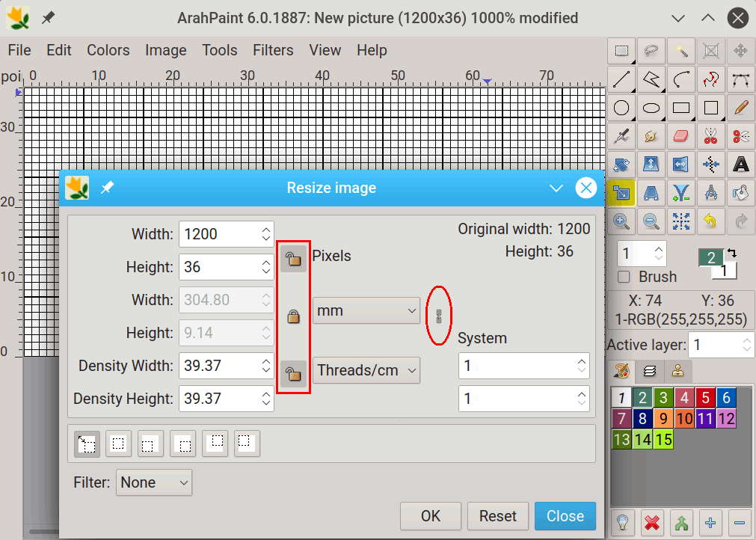
Task: Click the zoom in magnifier icon
Action: (x=621, y=222)
